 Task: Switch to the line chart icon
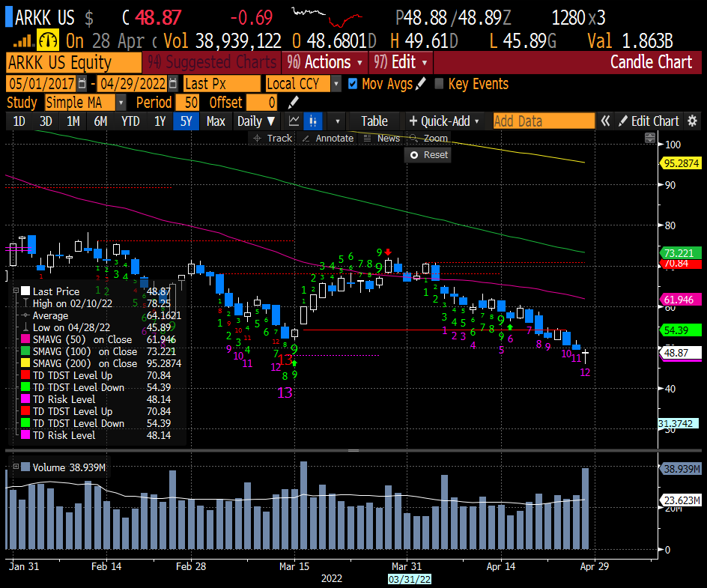coord(293,121)
